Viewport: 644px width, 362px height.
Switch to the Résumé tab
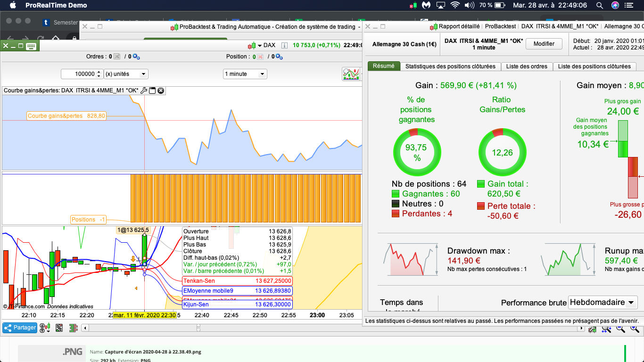click(384, 66)
